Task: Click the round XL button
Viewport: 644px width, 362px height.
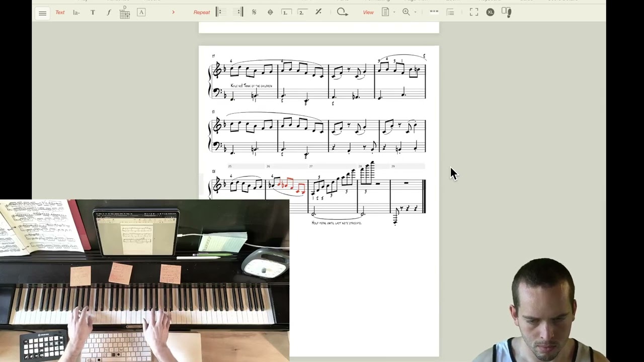Action: 490,12
